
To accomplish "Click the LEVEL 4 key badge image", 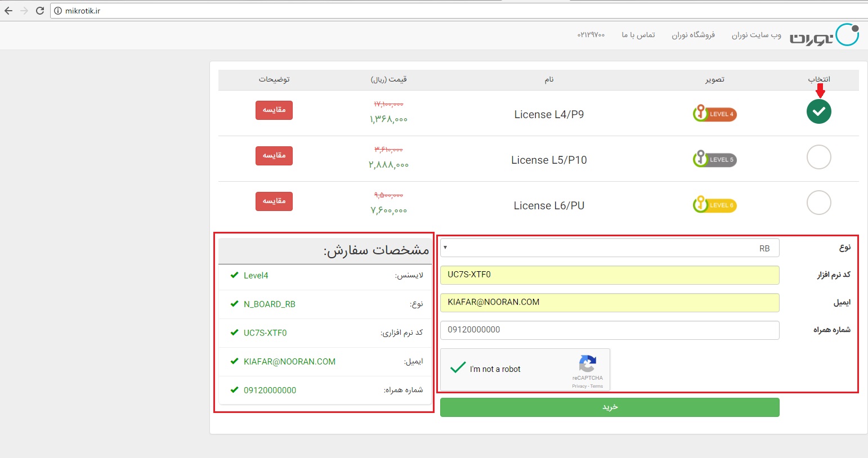I will 714,113.
